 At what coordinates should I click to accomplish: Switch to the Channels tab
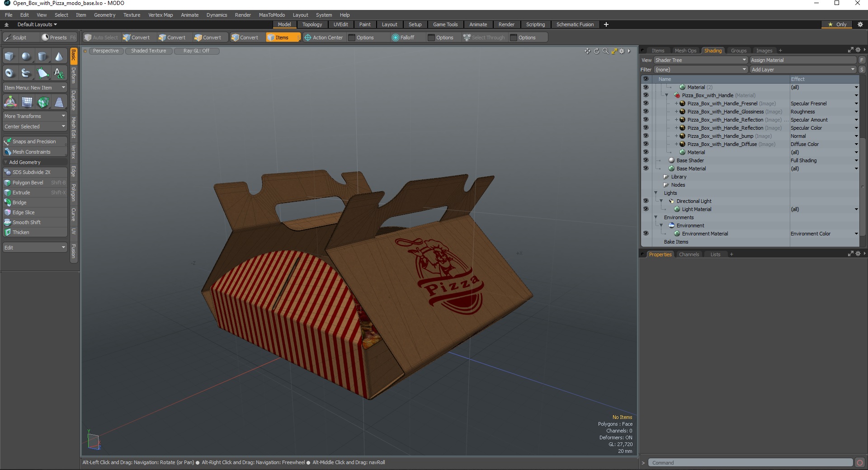click(x=689, y=254)
